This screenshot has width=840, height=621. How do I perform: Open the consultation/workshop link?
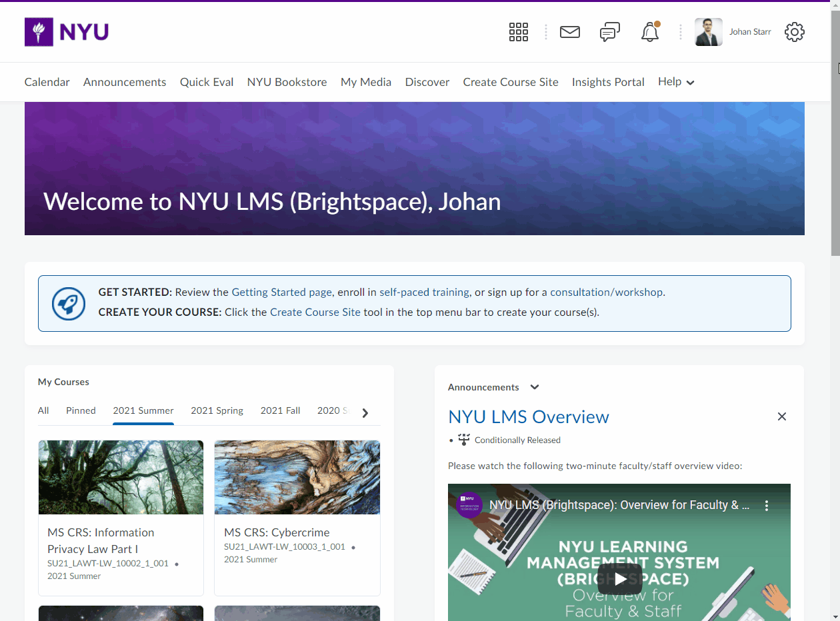[x=607, y=292]
